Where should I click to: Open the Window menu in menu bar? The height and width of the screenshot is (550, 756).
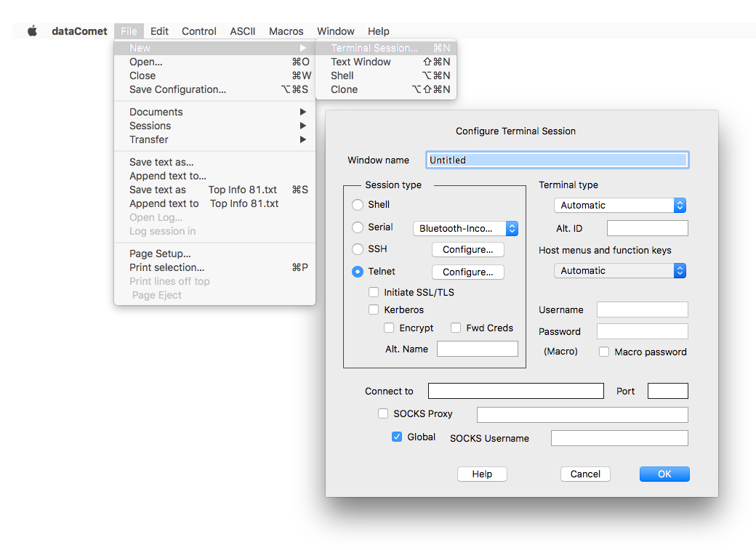coord(336,31)
